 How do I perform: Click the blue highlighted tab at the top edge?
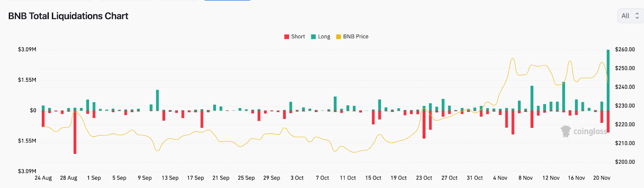point(227,0)
